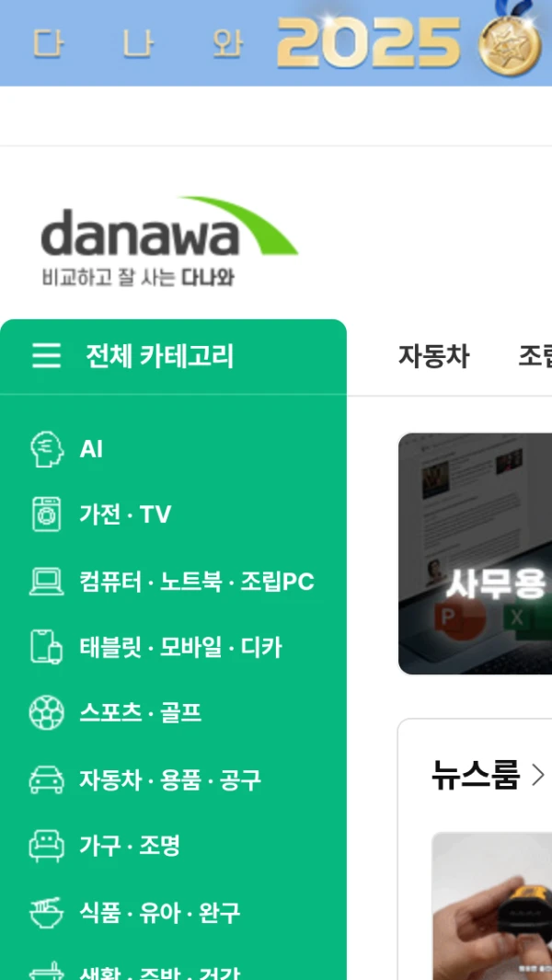Open the 뉴스룸 chevron arrow
552x980 pixels.
click(x=537, y=776)
